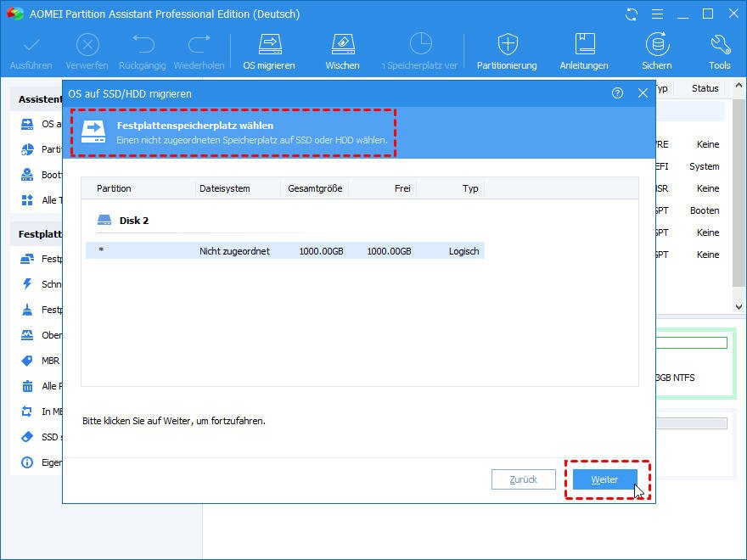Close the OS migrieren dialog

pos(643,93)
